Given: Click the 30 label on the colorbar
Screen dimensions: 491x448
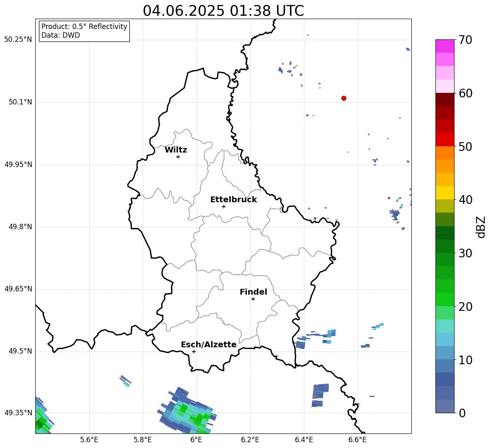Looking at the screenshot, I should pyautogui.click(x=465, y=253).
